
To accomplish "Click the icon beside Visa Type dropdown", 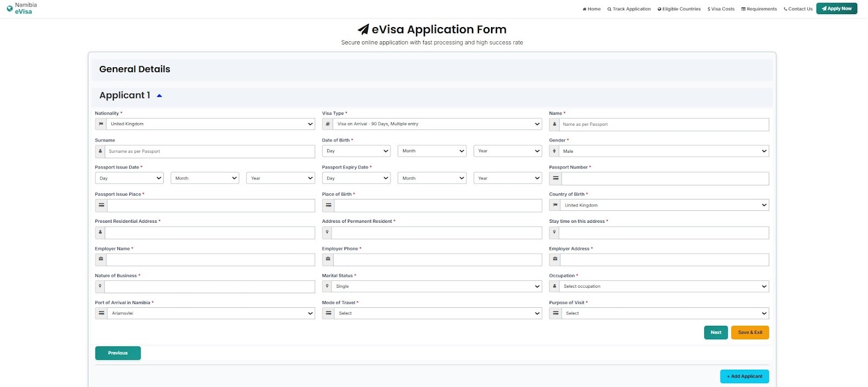I will 327,124.
